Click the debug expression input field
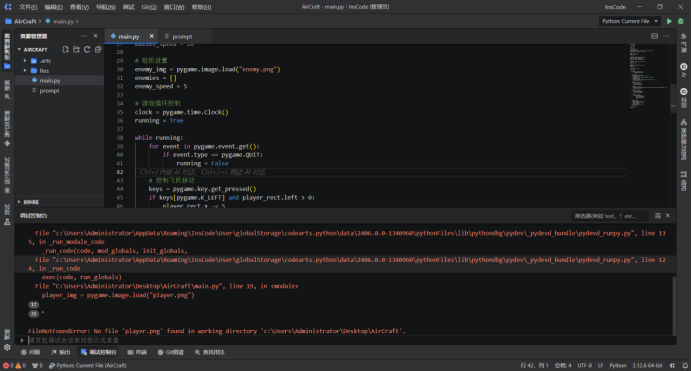 351,340
